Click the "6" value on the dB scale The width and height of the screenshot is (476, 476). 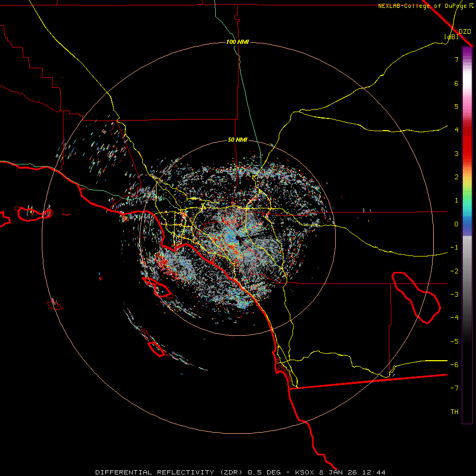[456, 83]
